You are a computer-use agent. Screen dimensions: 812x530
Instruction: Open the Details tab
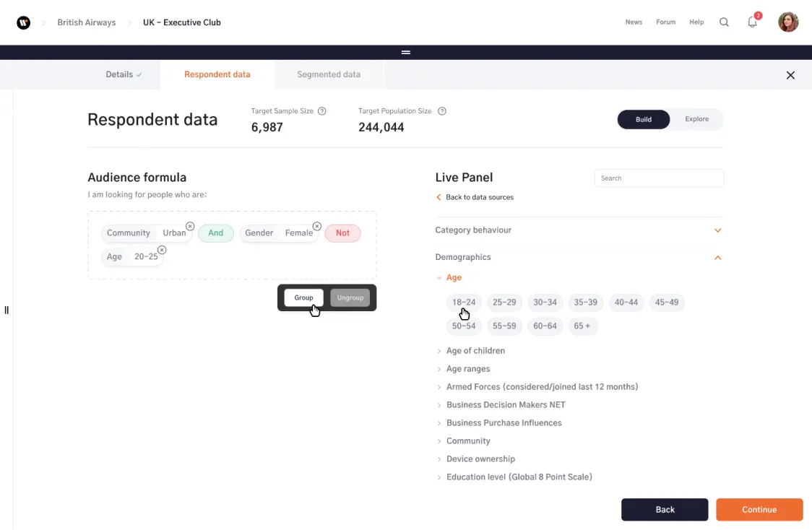click(124, 74)
